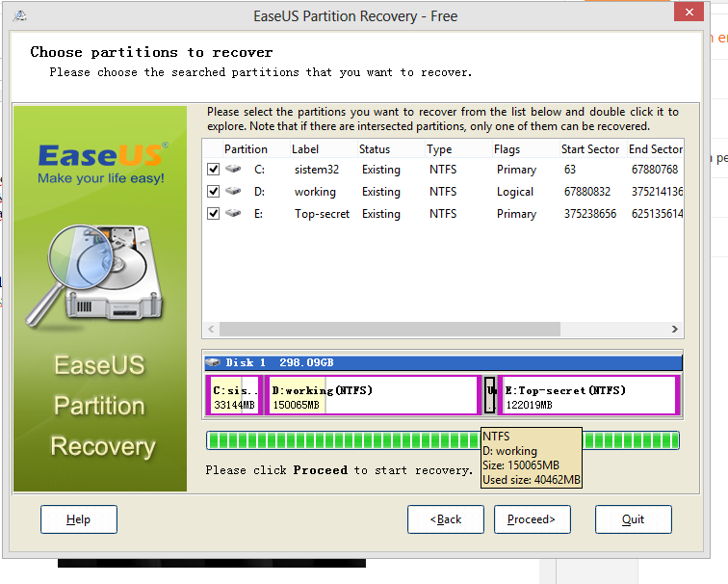
Task: Select the D:working (NTFS) disk map block
Action: [x=374, y=395]
